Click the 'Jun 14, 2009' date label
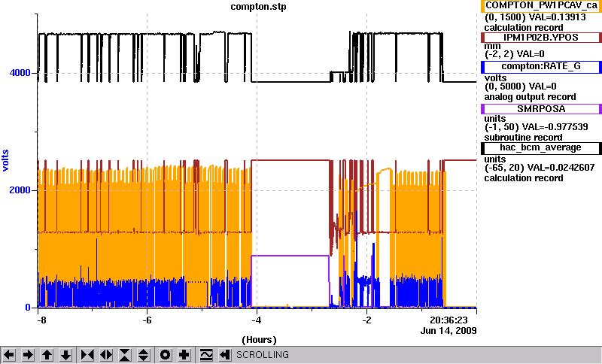This screenshot has height=364, width=602. (448, 331)
